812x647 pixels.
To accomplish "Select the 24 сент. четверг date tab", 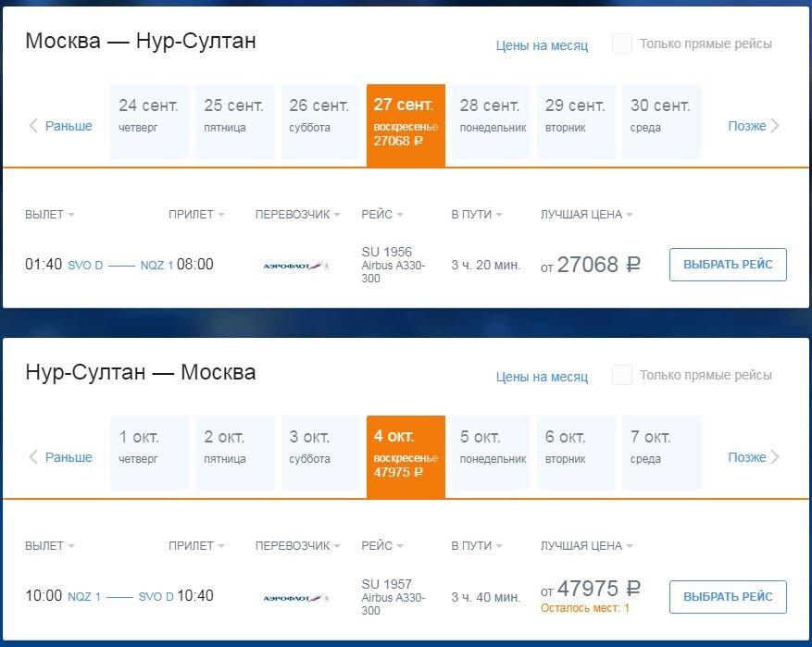I will tap(150, 121).
